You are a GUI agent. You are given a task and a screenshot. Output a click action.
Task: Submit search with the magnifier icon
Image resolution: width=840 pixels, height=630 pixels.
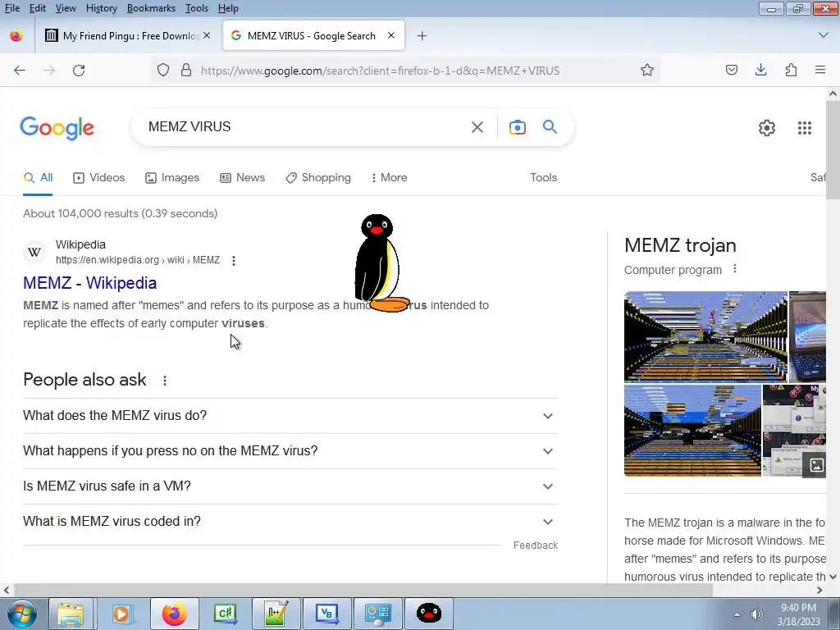[550, 127]
